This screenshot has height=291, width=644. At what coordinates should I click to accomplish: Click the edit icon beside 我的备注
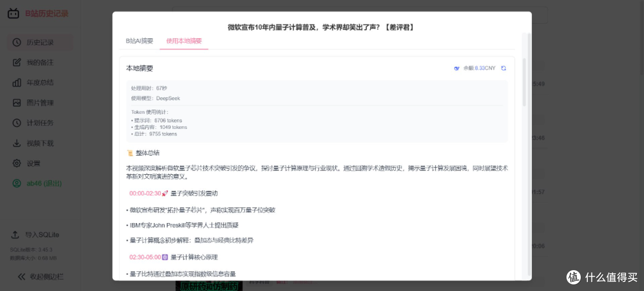17,63
